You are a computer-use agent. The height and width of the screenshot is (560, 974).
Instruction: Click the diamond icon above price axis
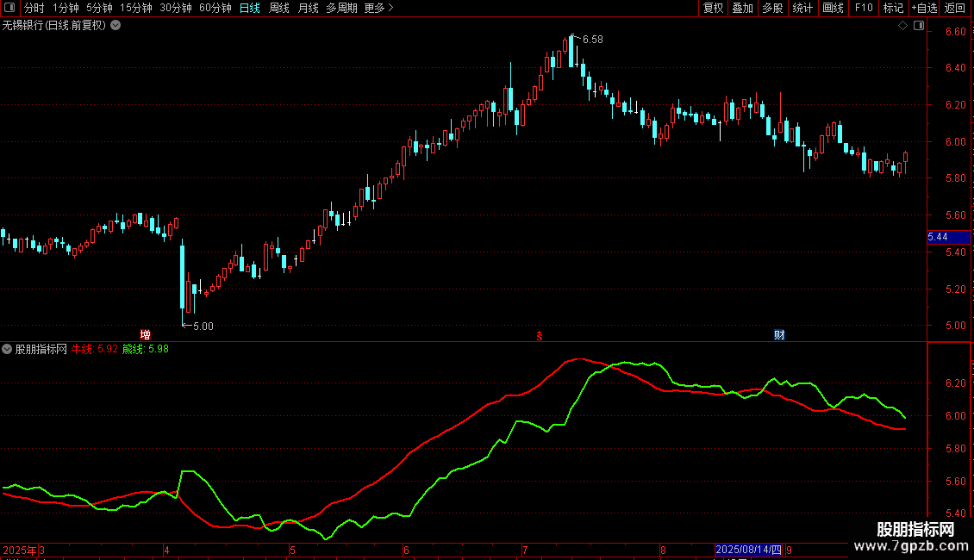903,26
